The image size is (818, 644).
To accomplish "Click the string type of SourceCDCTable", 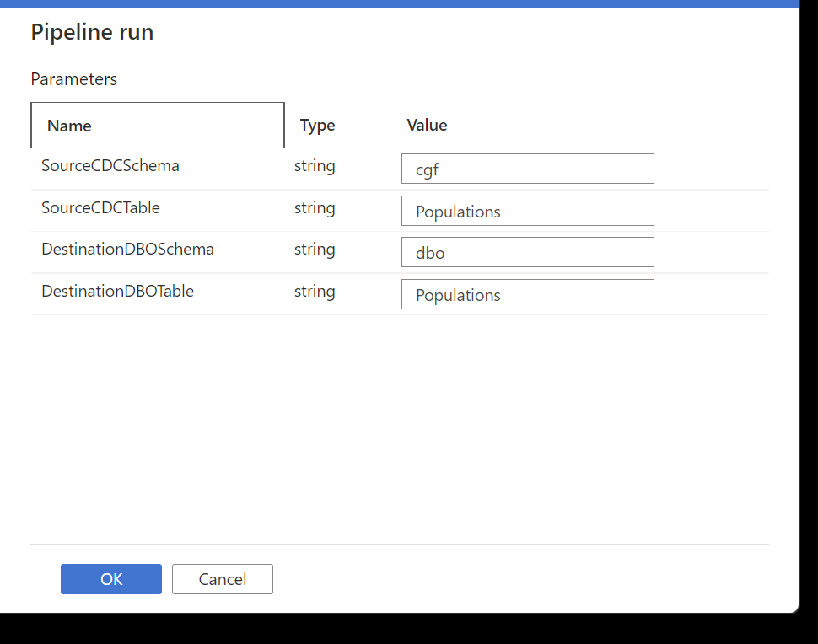I will pyautogui.click(x=315, y=208).
